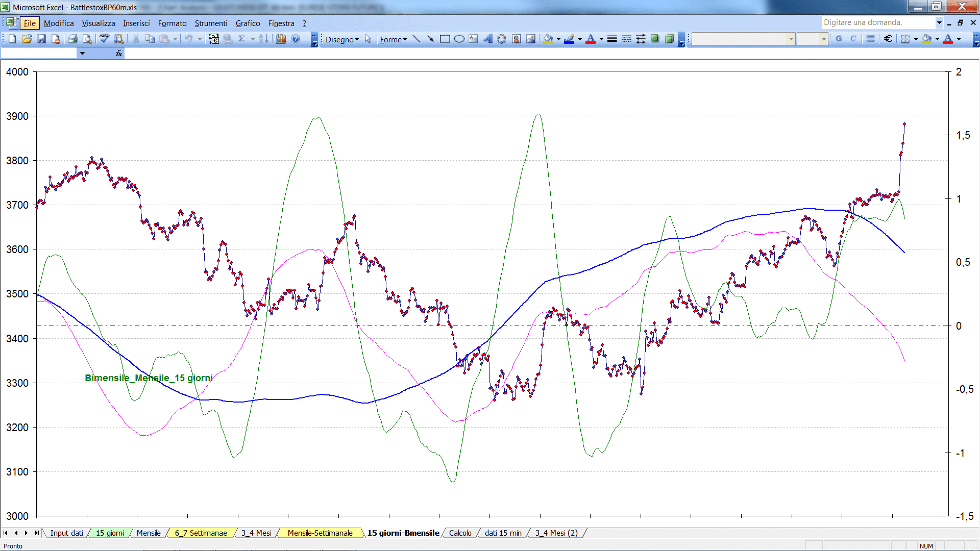Open the Grafico menu
This screenshot has width=980, height=551.
248,23
